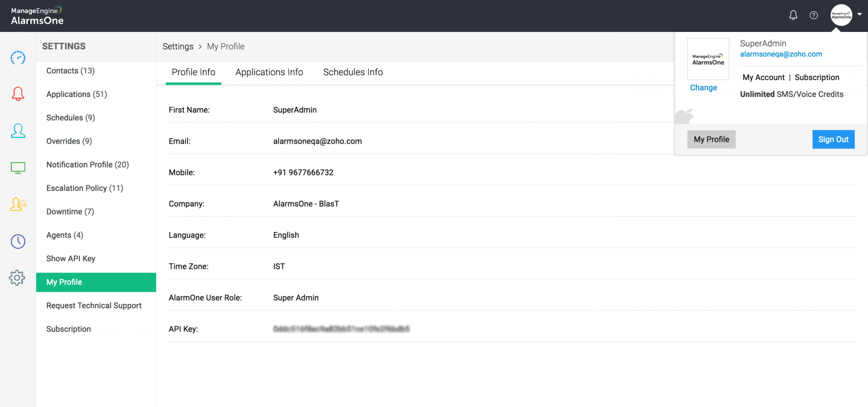Click the company value AlarmsOne - BlasT
868x407 pixels.
pyautogui.click(x=306, y=204)
